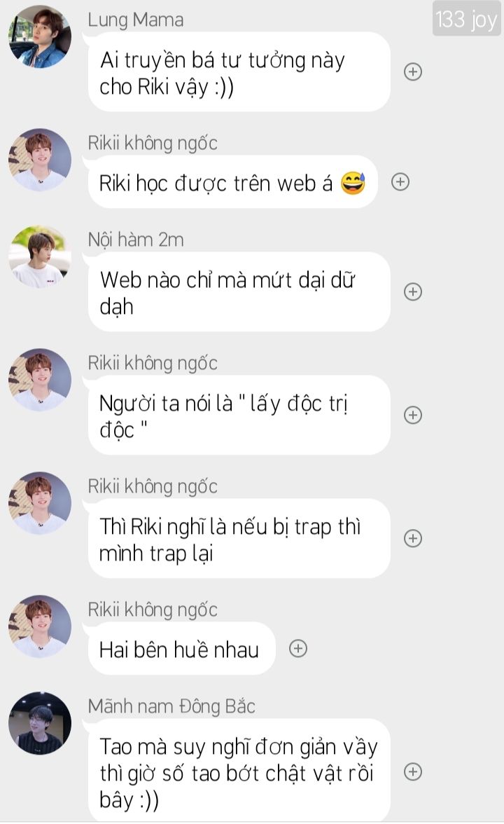Viewport: 504px width, 824px height.
Task: Tap the sweat-smile emoji in Riki's message
Action: pos(353,184)
